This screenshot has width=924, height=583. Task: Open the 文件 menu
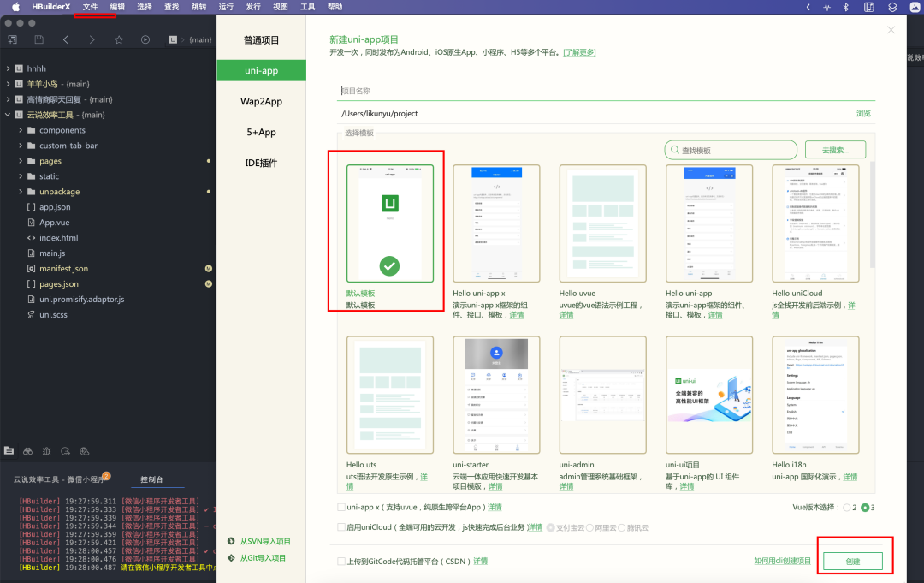point(90,7)
